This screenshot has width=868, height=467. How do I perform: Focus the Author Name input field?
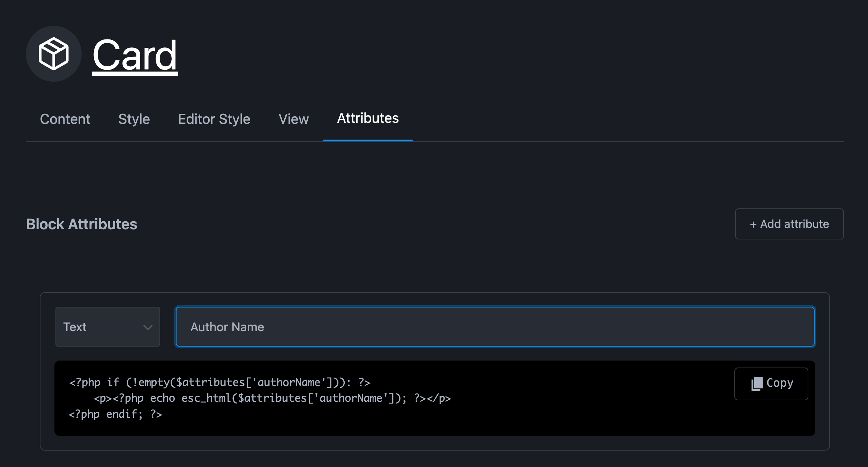495,327
